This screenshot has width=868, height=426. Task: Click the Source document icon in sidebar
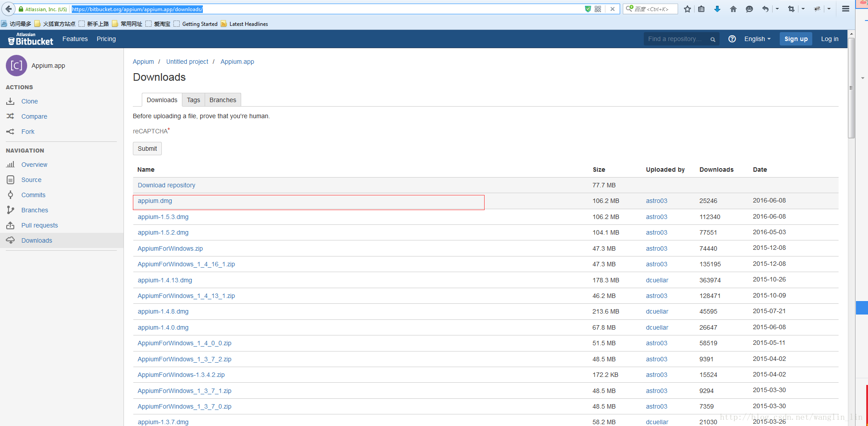point(10,180)
